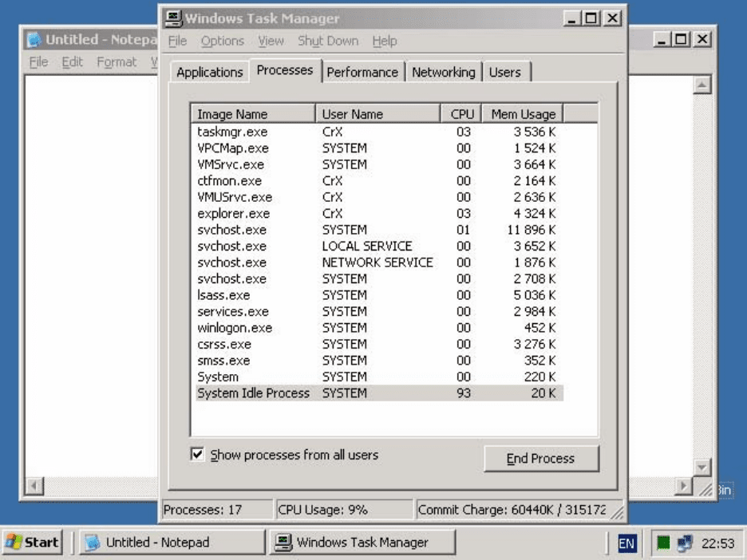Select the VPCMap.exe process
This screenshot has width=747, height=560.
point(379,148)
